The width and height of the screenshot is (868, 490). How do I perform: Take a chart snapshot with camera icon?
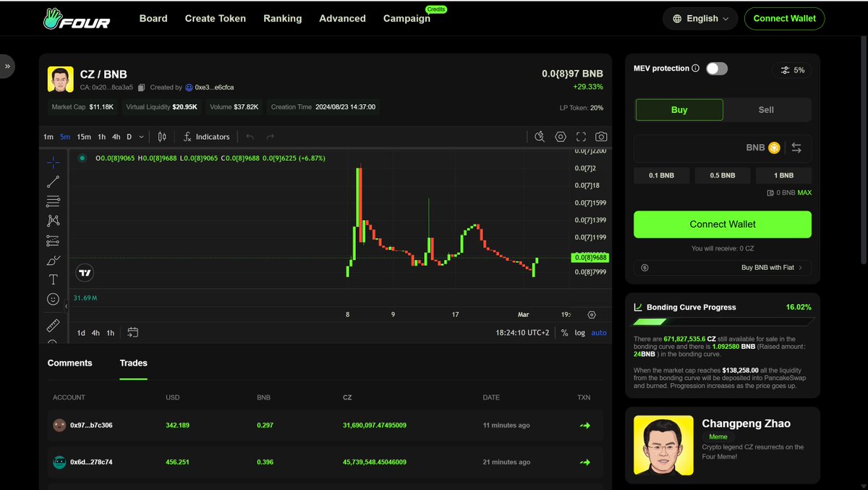tap(601, 137)
